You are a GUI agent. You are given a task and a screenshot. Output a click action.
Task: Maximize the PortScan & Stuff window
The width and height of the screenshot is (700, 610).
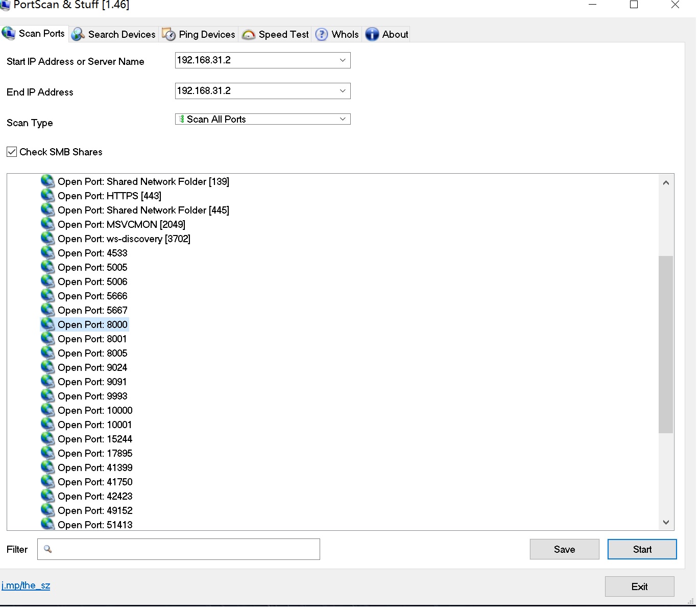634,5
